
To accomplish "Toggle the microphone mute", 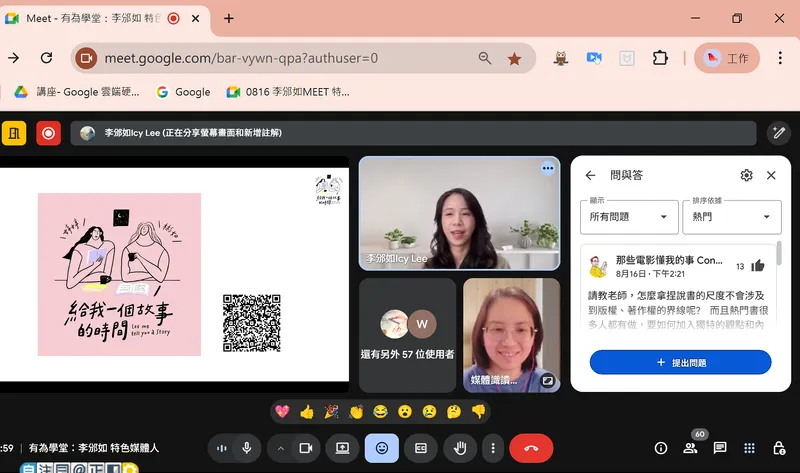I will point(246,449).
